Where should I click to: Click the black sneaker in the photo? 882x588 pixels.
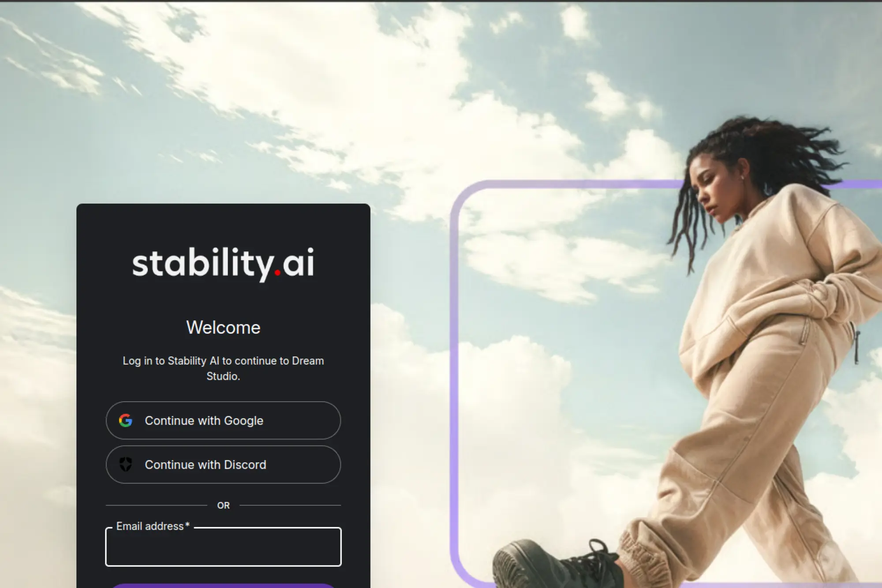pos(557,564)
